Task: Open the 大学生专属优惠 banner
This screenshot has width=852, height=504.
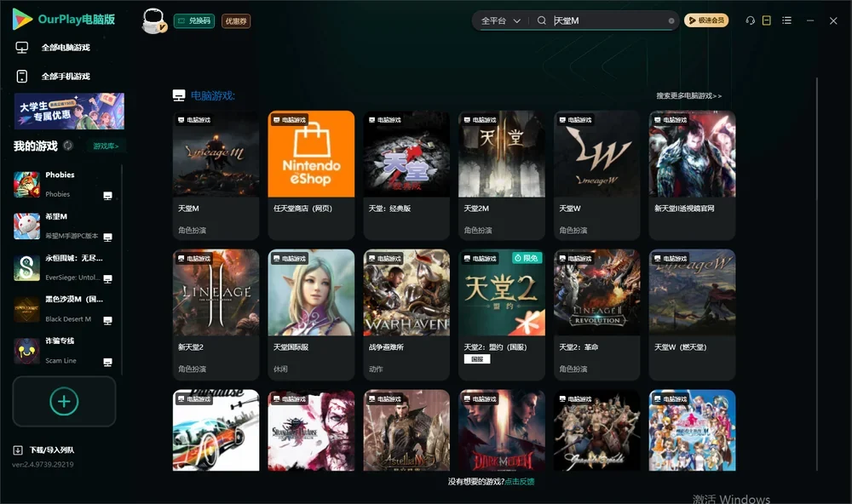Action: coord(69,112)
